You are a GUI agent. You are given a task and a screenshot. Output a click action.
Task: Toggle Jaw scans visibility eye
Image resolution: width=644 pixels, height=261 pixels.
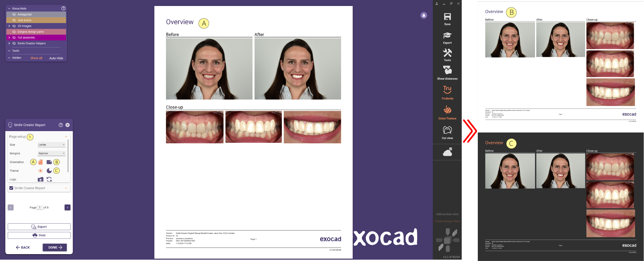coord(14,20)
